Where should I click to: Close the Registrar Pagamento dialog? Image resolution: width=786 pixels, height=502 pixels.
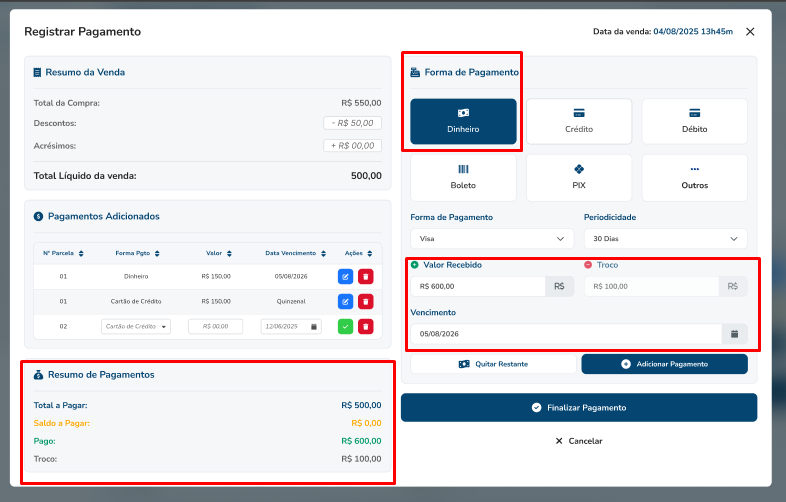coord(750,32)
